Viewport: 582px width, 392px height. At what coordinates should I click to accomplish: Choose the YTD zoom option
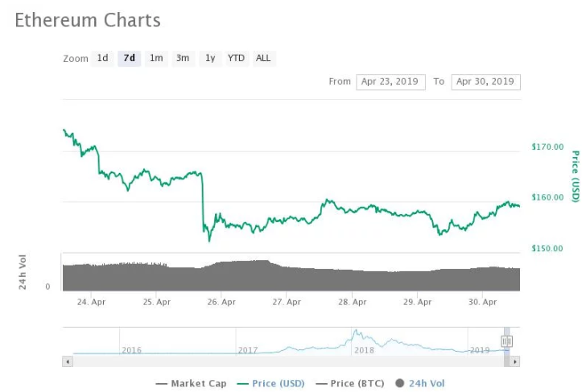point(236,58)
